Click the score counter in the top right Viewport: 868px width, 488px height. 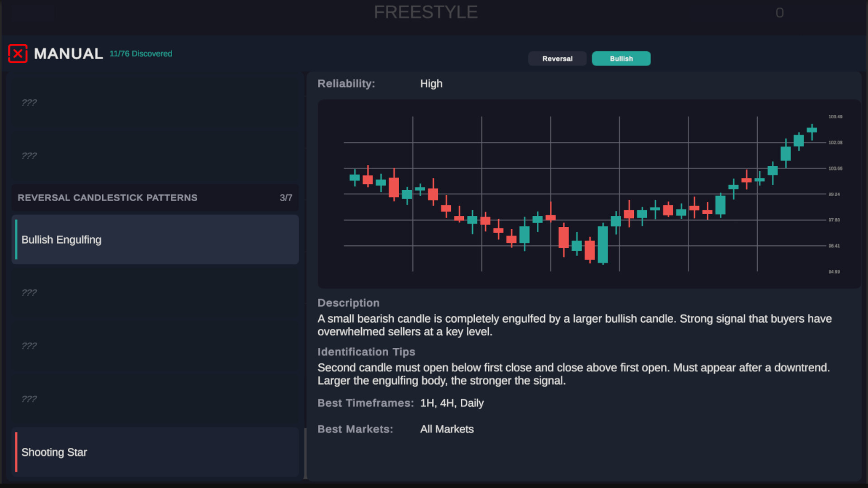779,13
